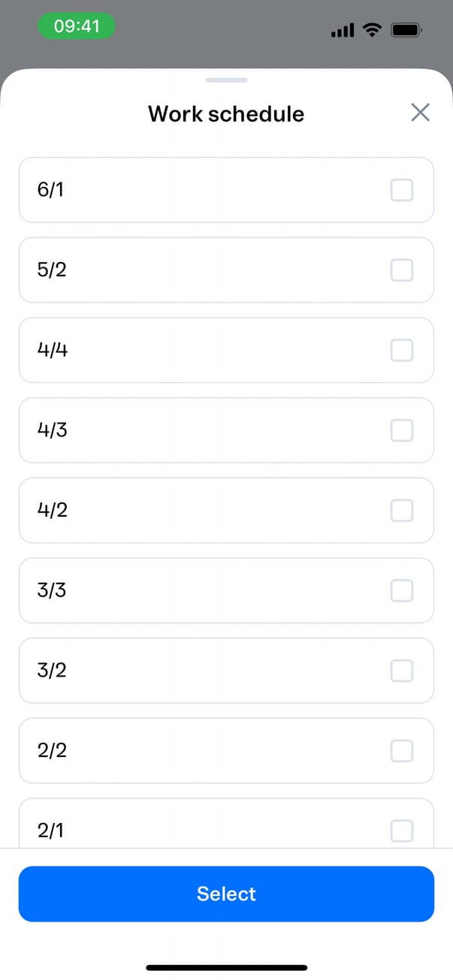Tap the Wi-Fi status icon
Viewport: 453px width, 980px height.
point(371,30)
